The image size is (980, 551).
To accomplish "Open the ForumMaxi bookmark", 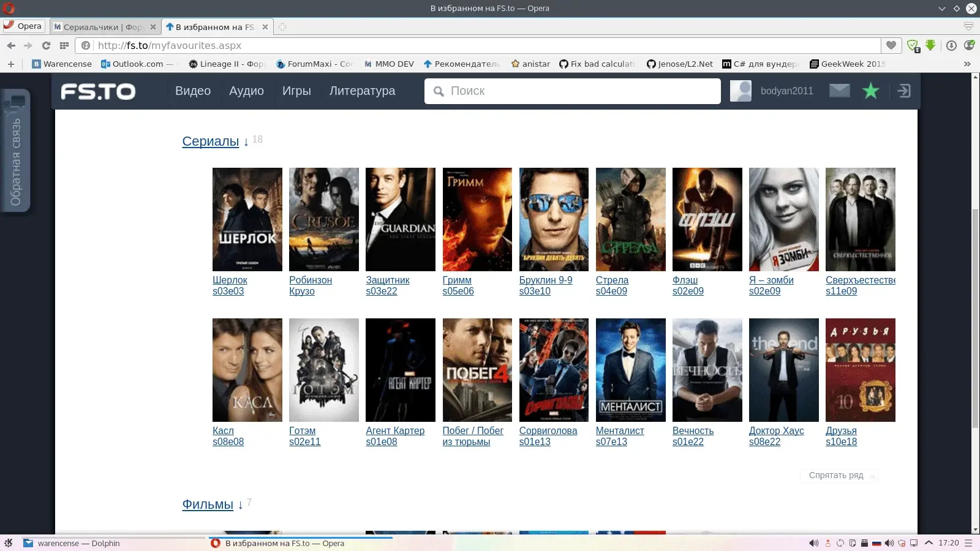I will (x=315, y=64).
